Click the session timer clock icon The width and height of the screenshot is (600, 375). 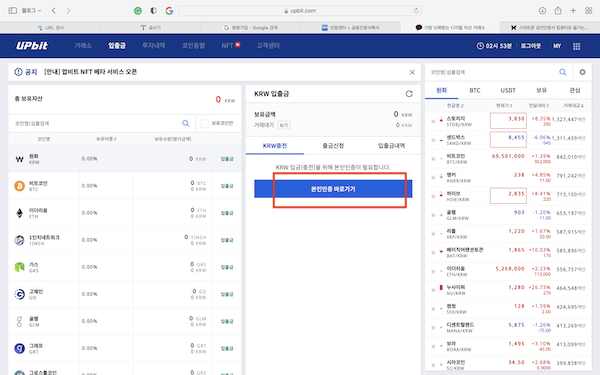(x=480, y=46)
